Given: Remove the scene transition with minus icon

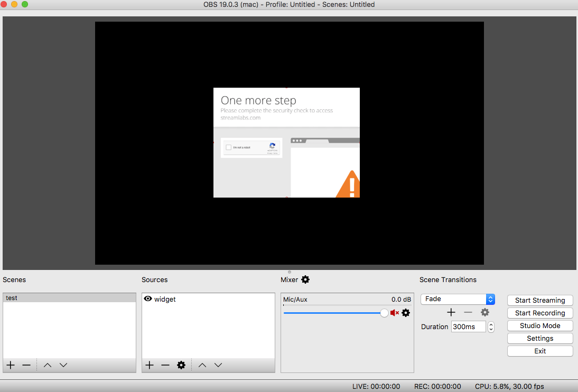Looking at the screenshot, I should [468, 312].
